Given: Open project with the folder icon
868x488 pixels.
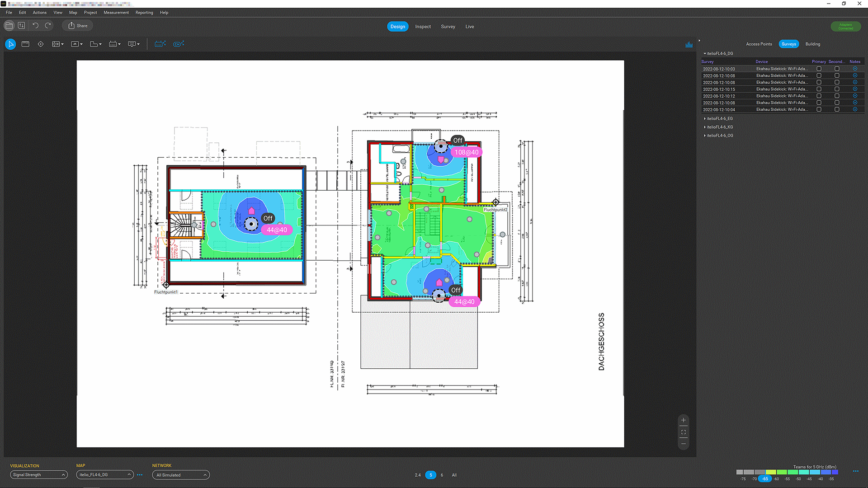Looking at the screenshot, I should pos(9,26).
